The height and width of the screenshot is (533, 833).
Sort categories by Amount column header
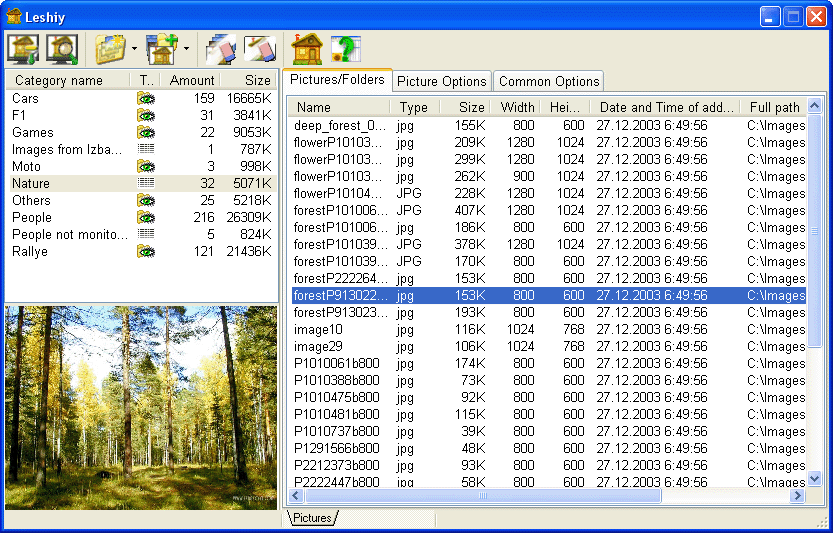point(191,80)
